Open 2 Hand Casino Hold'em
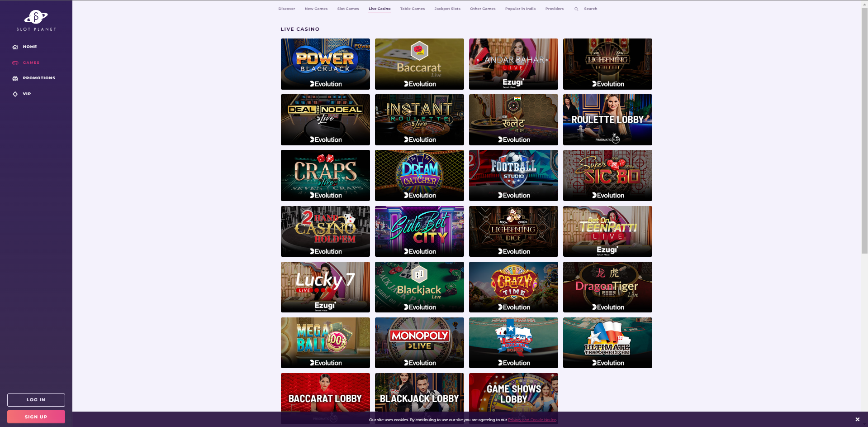 click(325, 231)
